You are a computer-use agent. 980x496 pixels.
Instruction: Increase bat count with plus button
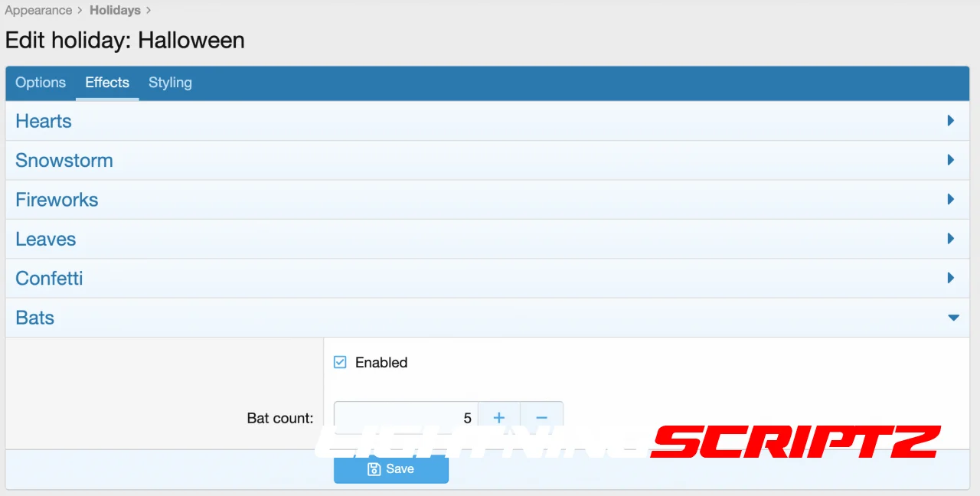click(x=499, y=417)
